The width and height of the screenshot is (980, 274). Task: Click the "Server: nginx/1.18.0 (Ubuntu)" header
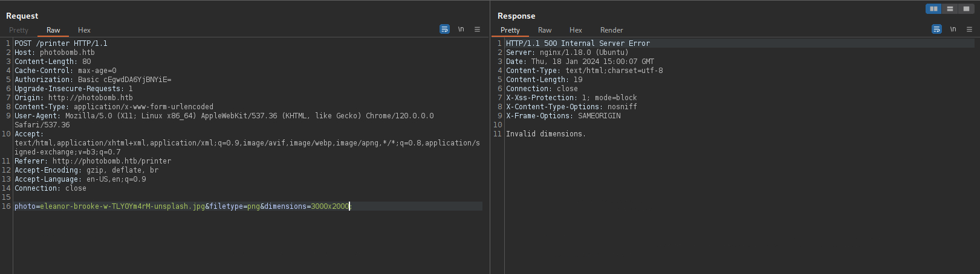click(x=567, y=53)
